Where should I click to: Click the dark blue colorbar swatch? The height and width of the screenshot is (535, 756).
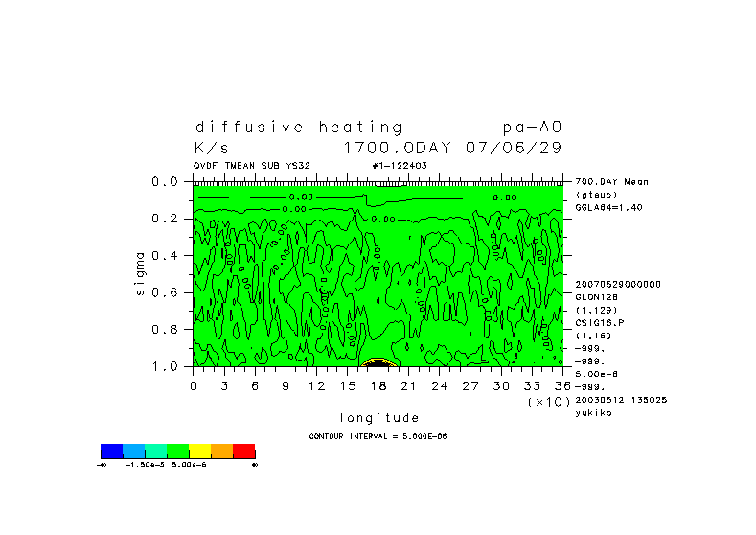(111, 451)
